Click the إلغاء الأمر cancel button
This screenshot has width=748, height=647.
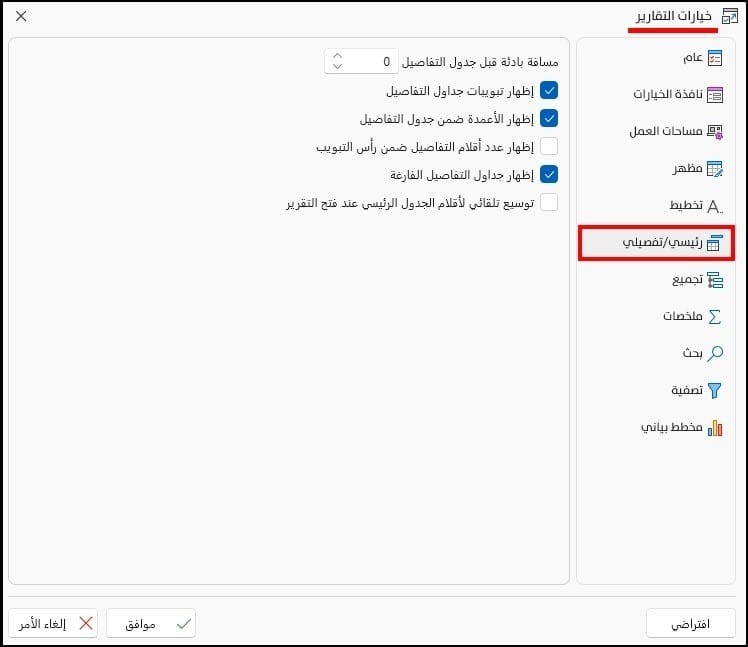click(x=53, y=623)
